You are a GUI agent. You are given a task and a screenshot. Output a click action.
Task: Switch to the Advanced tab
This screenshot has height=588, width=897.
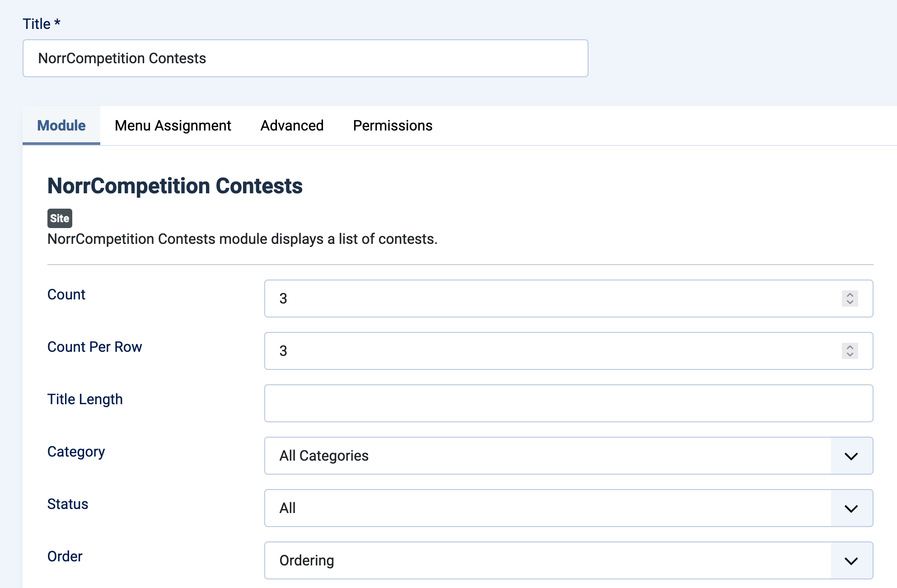292,126
